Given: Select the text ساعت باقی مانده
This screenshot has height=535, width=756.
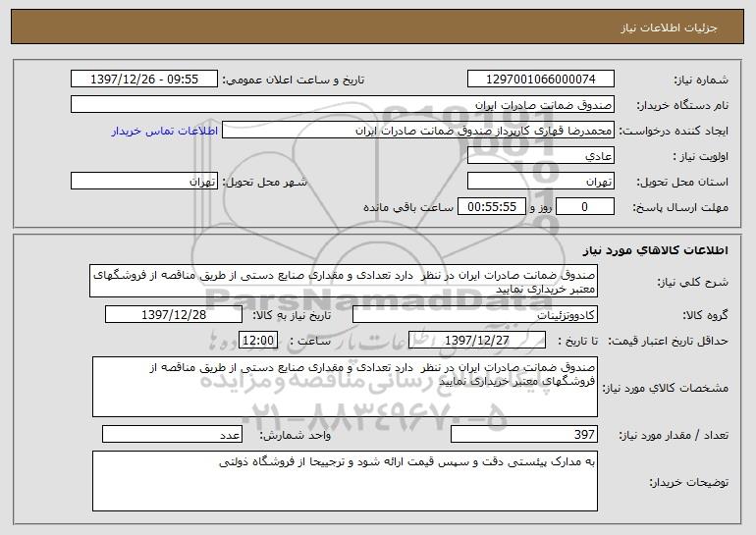Looking at the screenshot, I should pos(408,207).
